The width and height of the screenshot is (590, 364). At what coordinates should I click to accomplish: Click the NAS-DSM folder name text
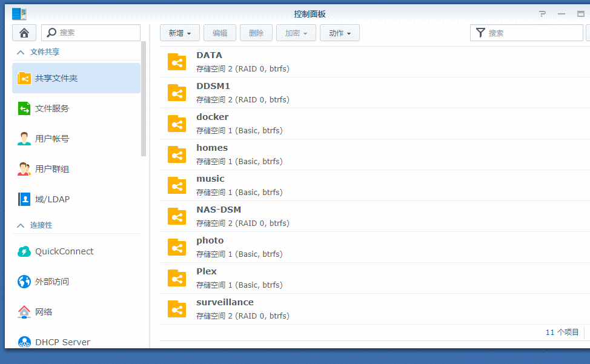tap(219, 210)
